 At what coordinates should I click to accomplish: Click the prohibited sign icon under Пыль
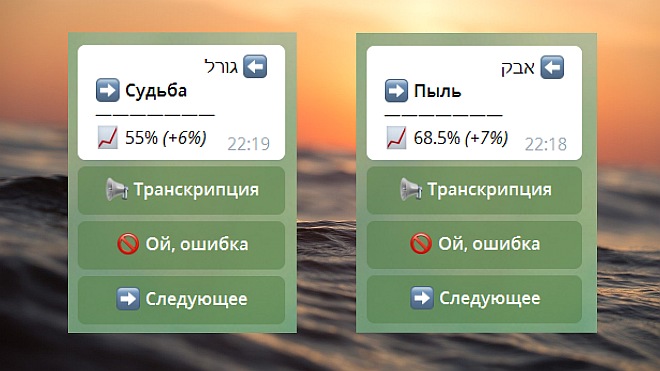tap(420, 243)
